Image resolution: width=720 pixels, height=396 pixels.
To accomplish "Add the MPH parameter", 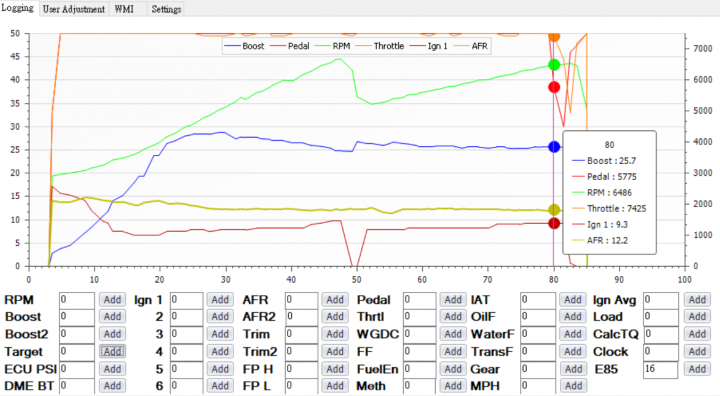I will [x=573, y=386].
